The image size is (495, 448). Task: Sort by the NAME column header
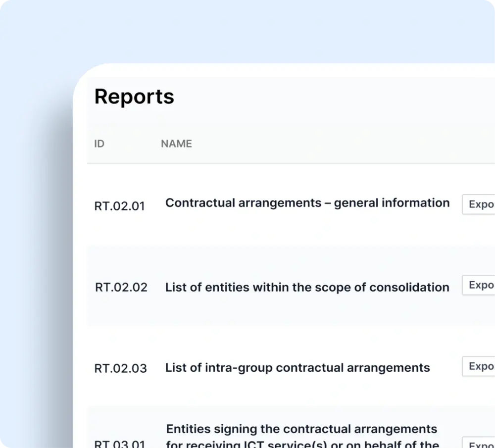pyautogui.click(x=176, y=144)
